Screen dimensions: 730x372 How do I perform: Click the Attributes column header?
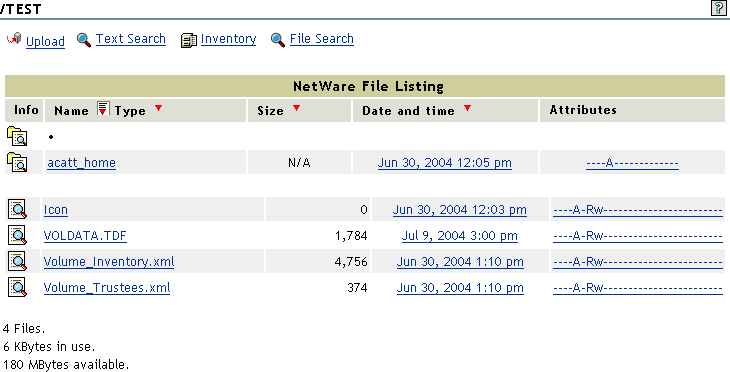(x=583, y=110)
